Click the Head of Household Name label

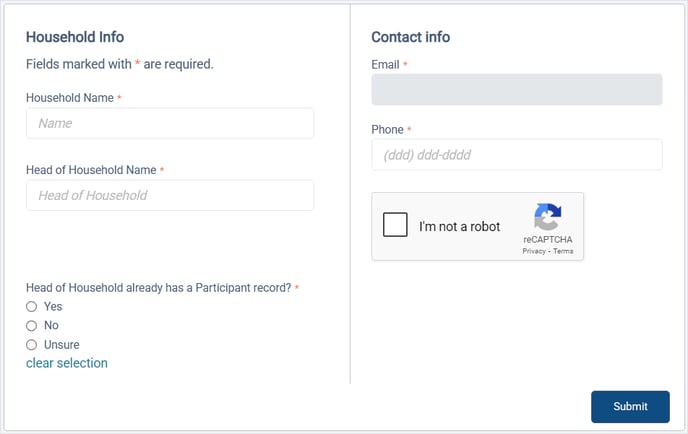pyautogui.click(x=91, y=170)
